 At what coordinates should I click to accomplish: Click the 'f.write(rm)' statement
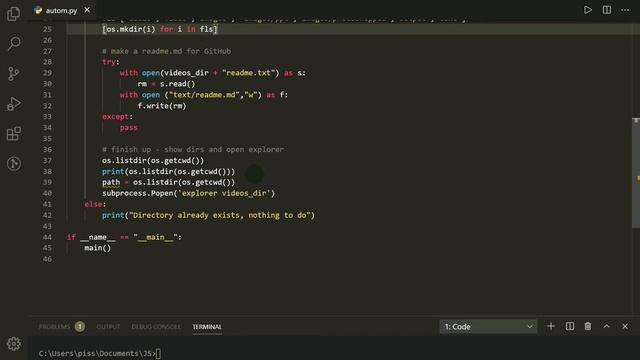click(x=162, y=106)
